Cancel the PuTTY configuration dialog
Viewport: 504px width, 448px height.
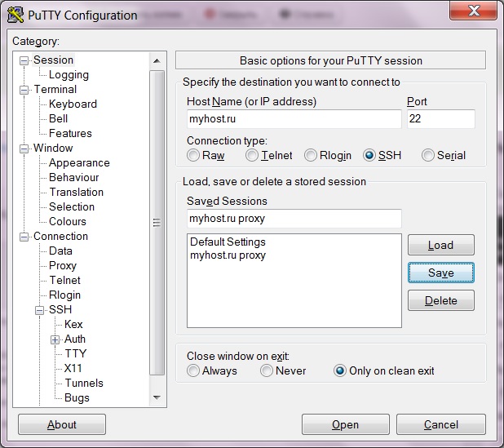pos(440,424)
